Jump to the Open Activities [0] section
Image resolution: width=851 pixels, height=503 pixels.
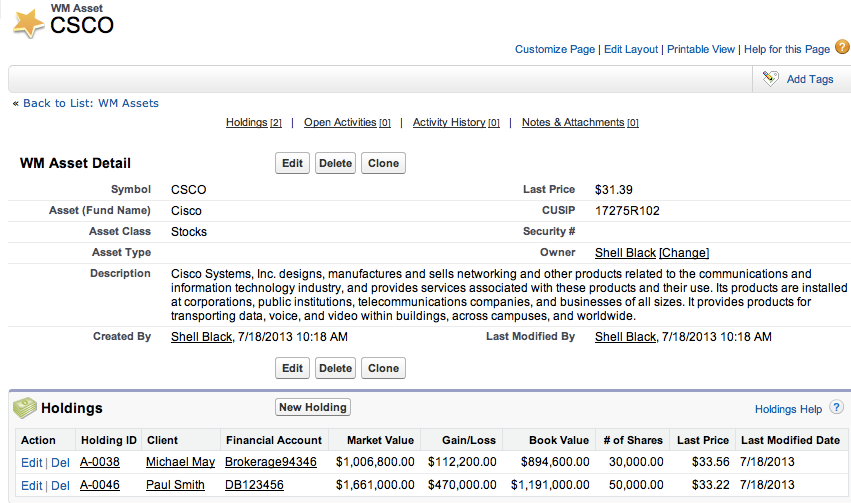point(347,123)
